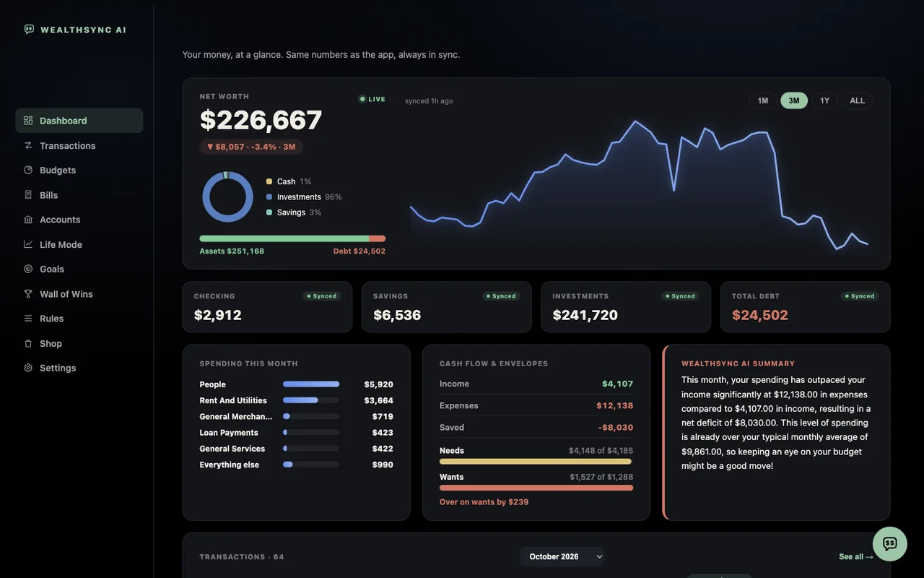Click the Everything else spending row

coord(296,465)
